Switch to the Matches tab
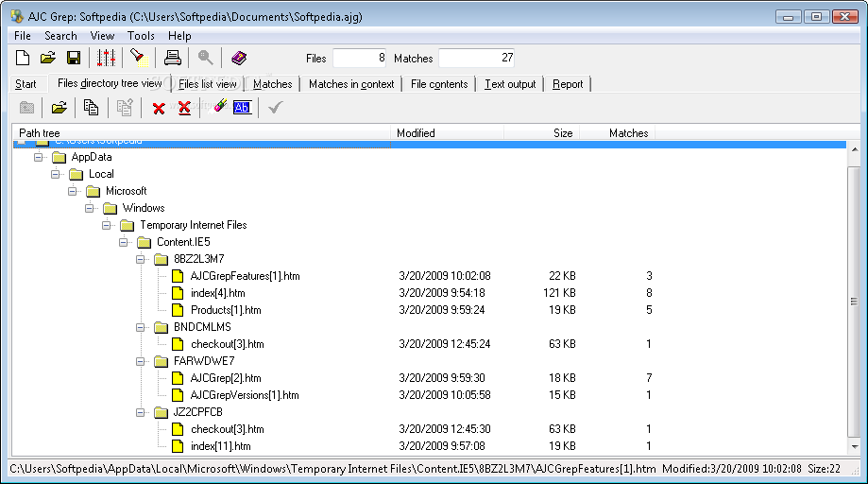This screenshot has height=484, width=868. pyautogui.click(x=272, y=84)
